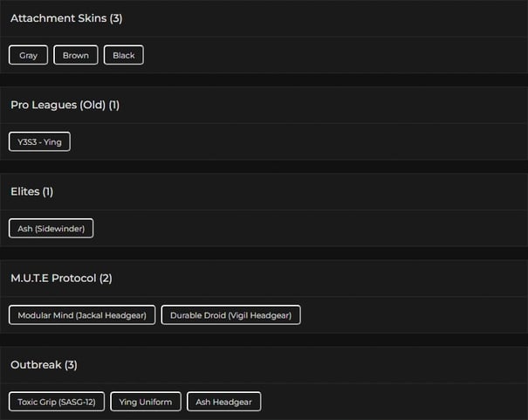The image size is (528, 420).
Task: Select Modular Mind (Jackal Headgear) tag
Action: click(x=83, y=314)
